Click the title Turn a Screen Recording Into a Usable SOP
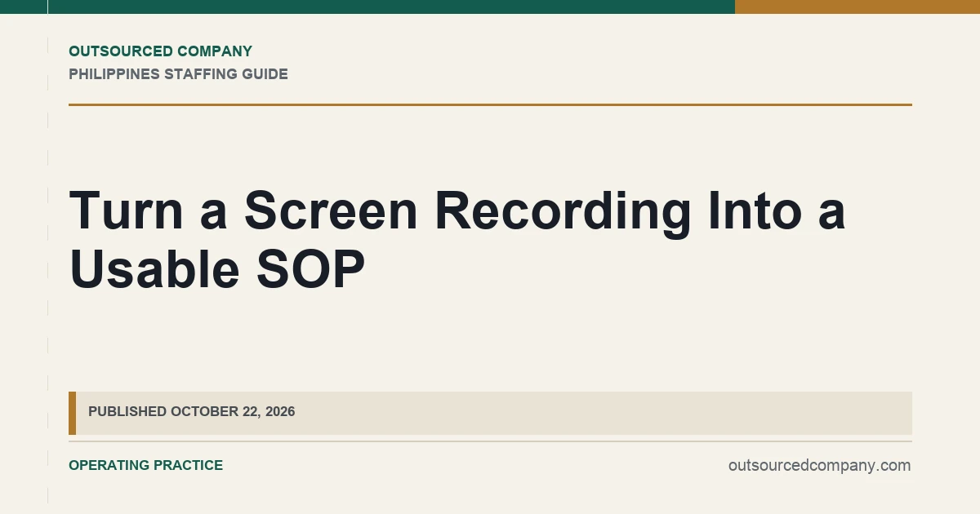980x514 pixels. [457, 240]
